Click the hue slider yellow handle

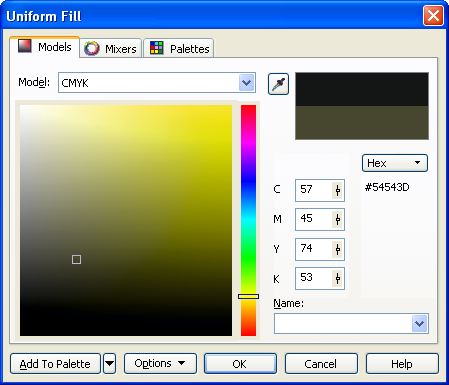[248, 296]
